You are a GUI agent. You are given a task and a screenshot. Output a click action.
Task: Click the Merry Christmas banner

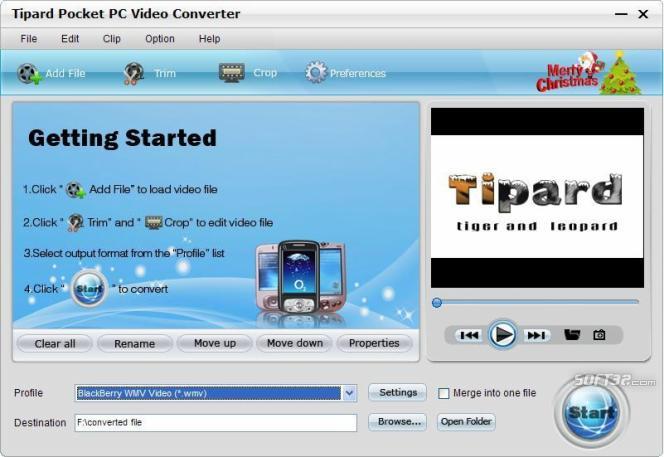pyautogui.click(x=589, y=73)
